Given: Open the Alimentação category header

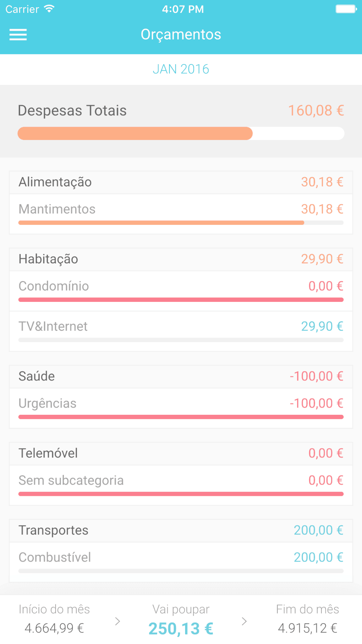Looking at the screenshot, I should (x=181, y=182).
